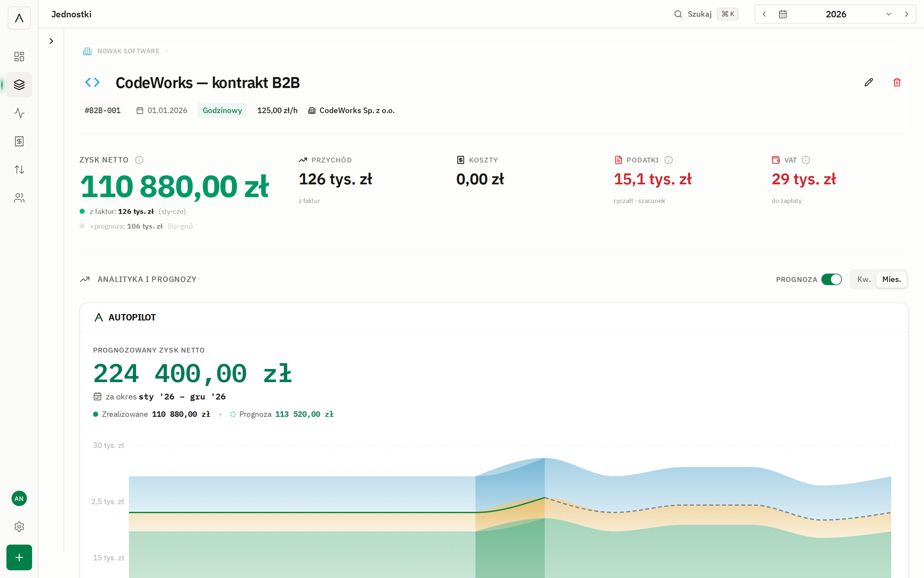The image size is (924, 578).
Task: Expand the collapsed side panel chevron
Action: tap(51, 41)
